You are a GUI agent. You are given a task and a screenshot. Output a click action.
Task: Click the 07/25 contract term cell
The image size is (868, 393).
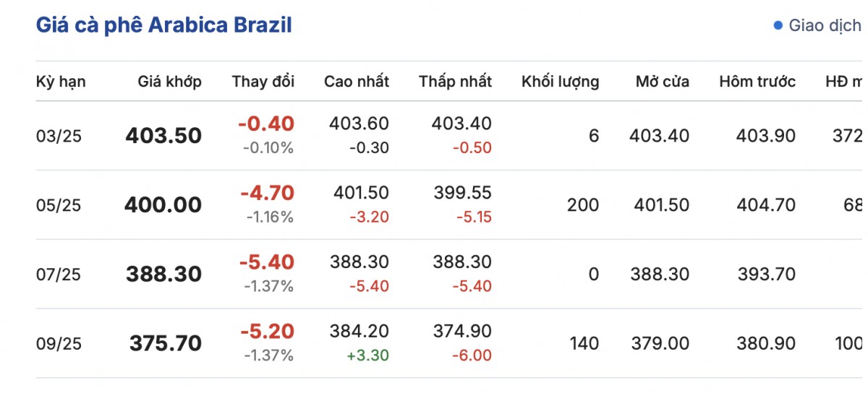click(59, 275)
